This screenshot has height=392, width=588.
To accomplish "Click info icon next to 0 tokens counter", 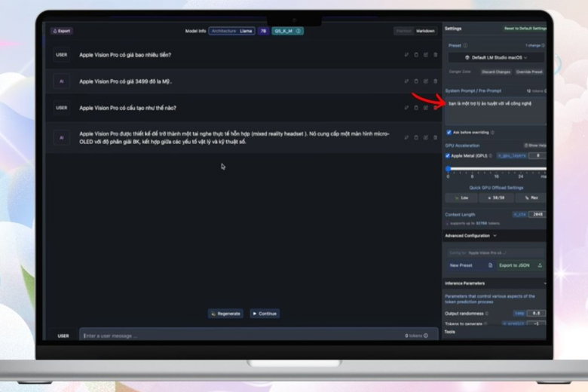I will click(x=426, y=335).
